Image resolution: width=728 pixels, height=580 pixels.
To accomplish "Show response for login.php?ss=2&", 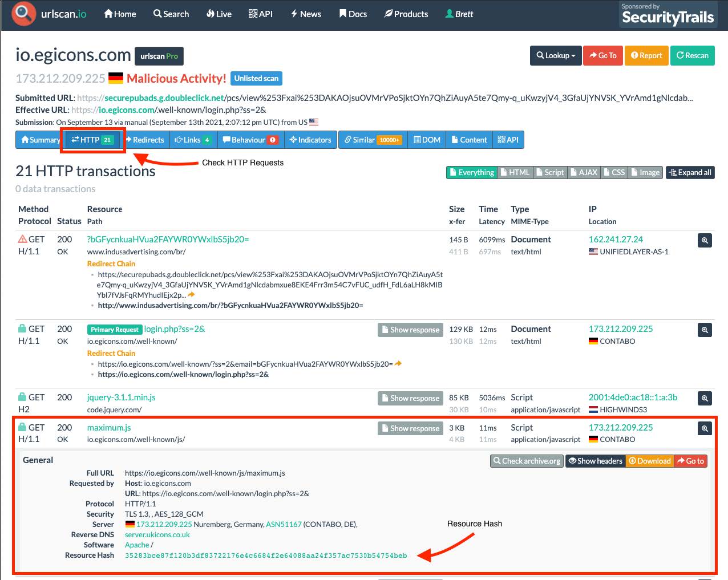I will click(410, 330).
